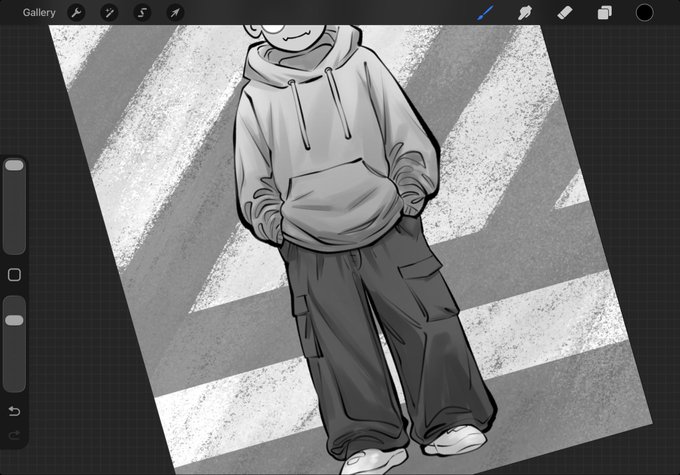Click the brush opacity slider handle
680x475 pixels.
[14, 320]
